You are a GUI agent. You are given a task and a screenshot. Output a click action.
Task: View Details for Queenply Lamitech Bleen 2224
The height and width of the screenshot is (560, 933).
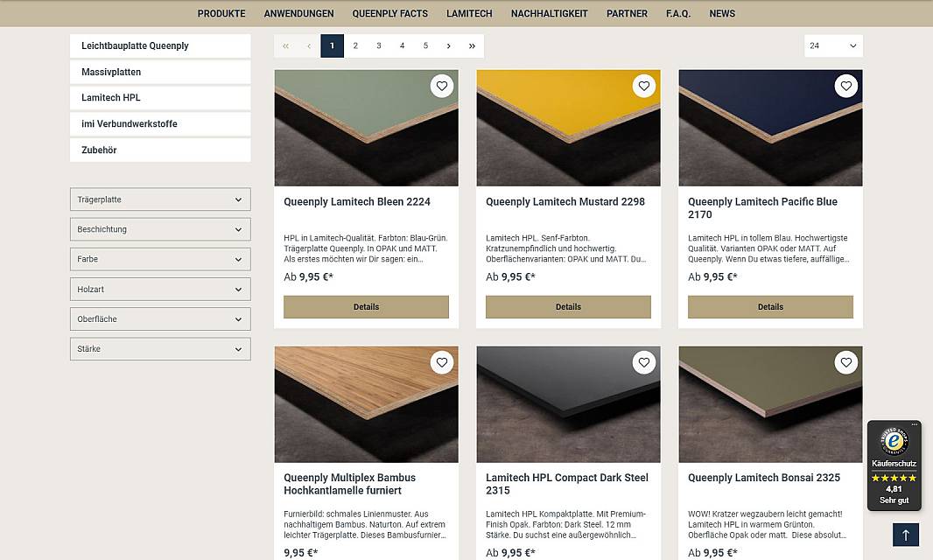click(366, 307)
